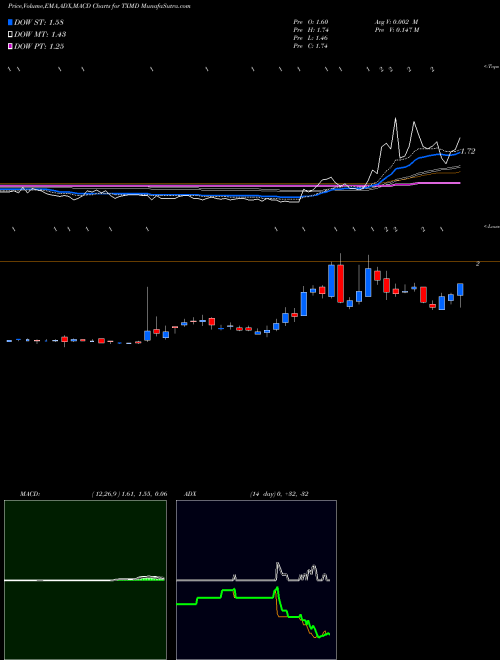Open the dark blue ADX indicator panel
Screen dimensions: 500x660
(256, 580)
